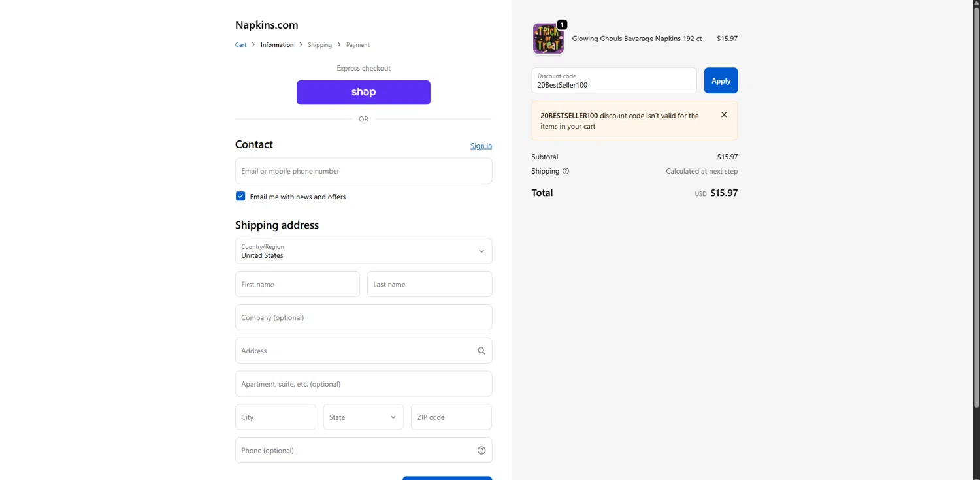Click the Last name field
Viewport: 980px width, 480px height.
point(429,284)
